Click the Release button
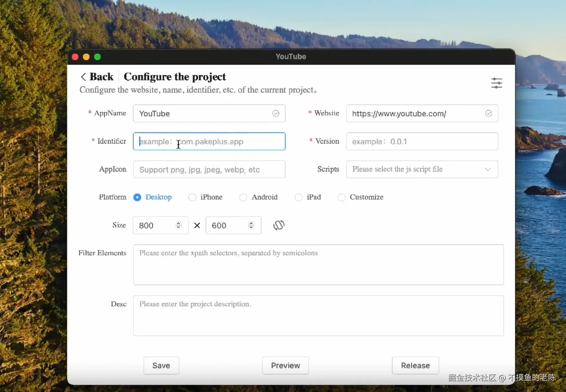The width and height of the screenshot is (566, 392). click(415, 365)
